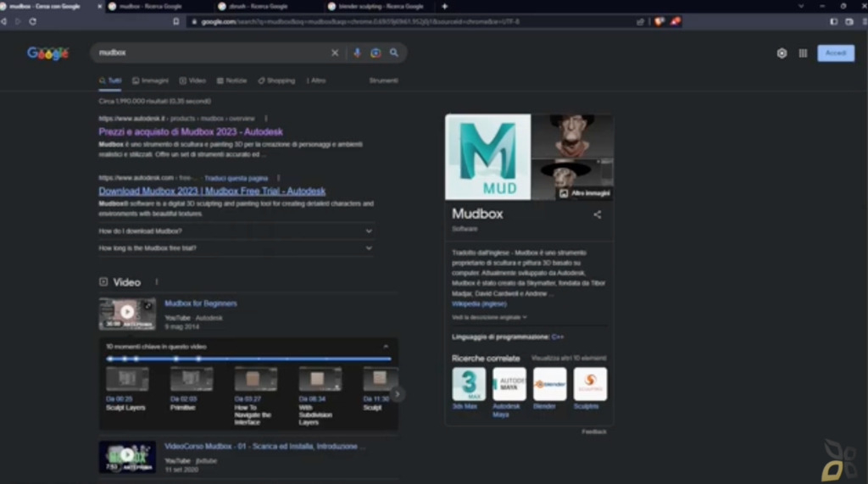Open Google quick settings gear

(782, 53)
